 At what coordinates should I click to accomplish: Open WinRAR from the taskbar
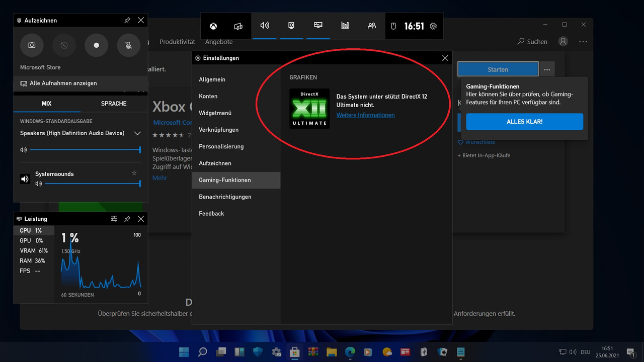313,351
